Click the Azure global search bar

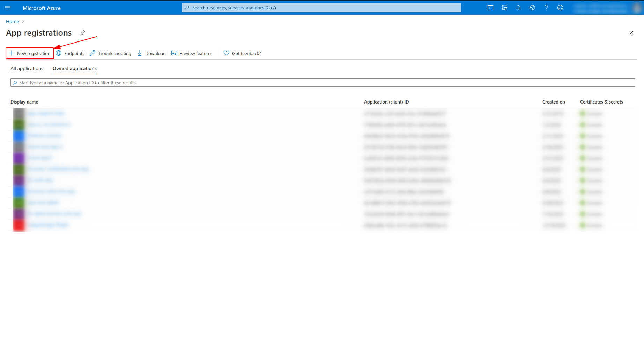321,8
